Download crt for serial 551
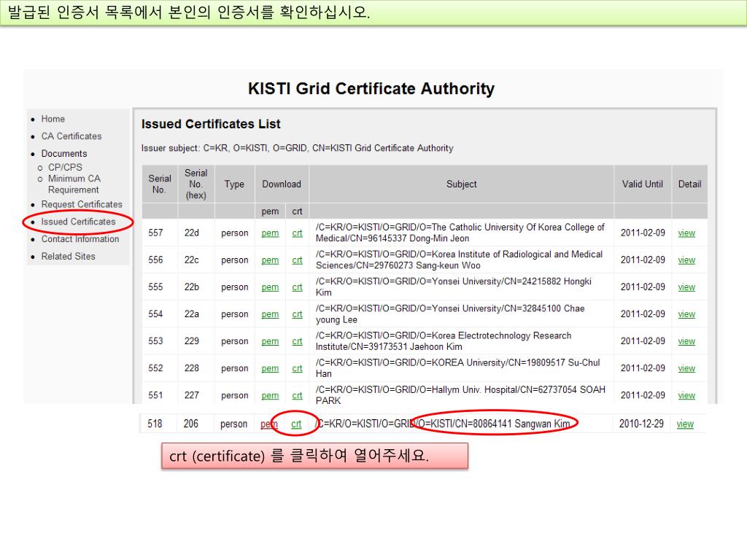The height and width of the screenshot is (560, 747). tap(298, 396)
